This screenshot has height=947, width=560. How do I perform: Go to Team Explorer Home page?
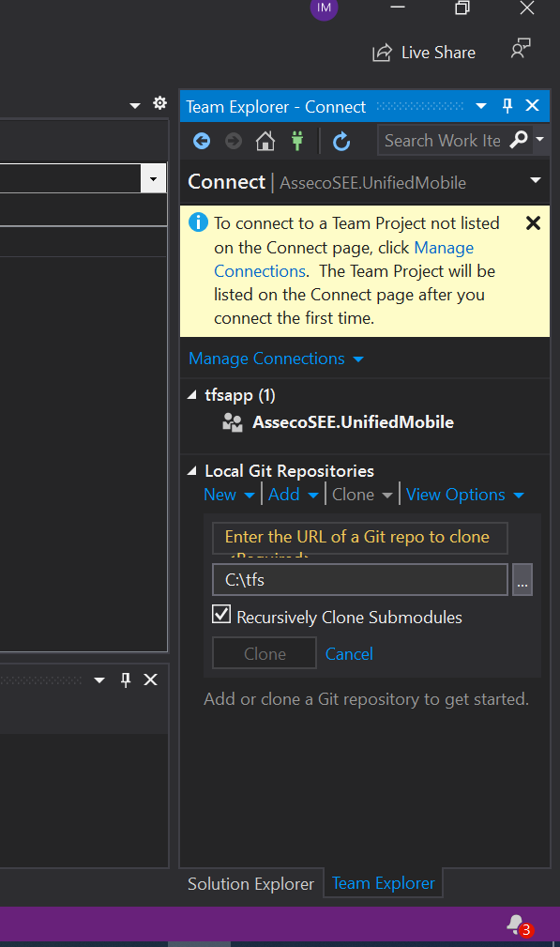click(265, 142)
